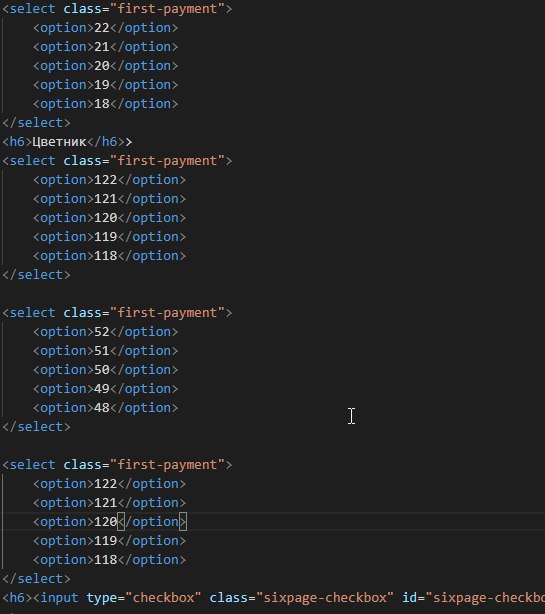Click the h6 tag before the input tag
545x614 pixels.
point(17,598)
